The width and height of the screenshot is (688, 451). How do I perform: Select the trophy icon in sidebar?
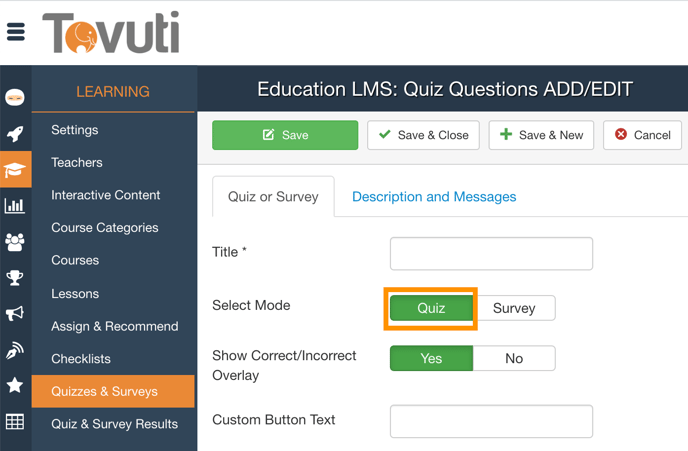pos(15,278)
